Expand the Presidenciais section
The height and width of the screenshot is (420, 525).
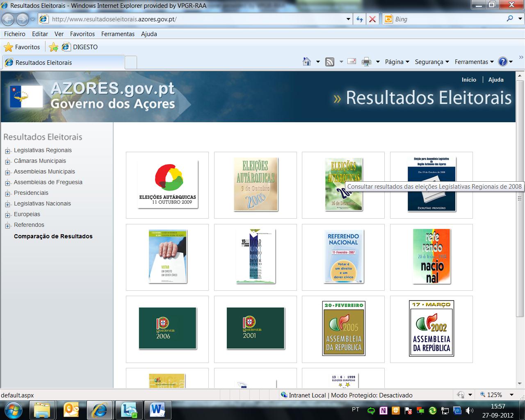pyautogui.click(x=7, y=193)
